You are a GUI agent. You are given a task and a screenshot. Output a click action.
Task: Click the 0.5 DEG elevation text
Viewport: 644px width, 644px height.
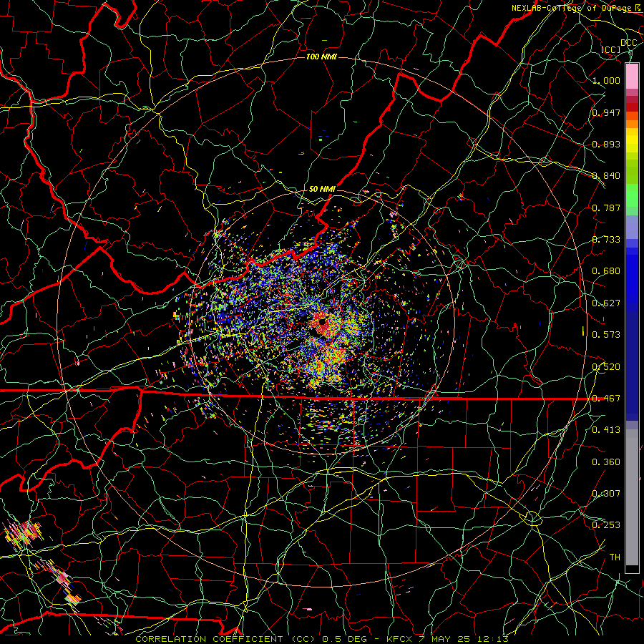[x=344, y=639]
